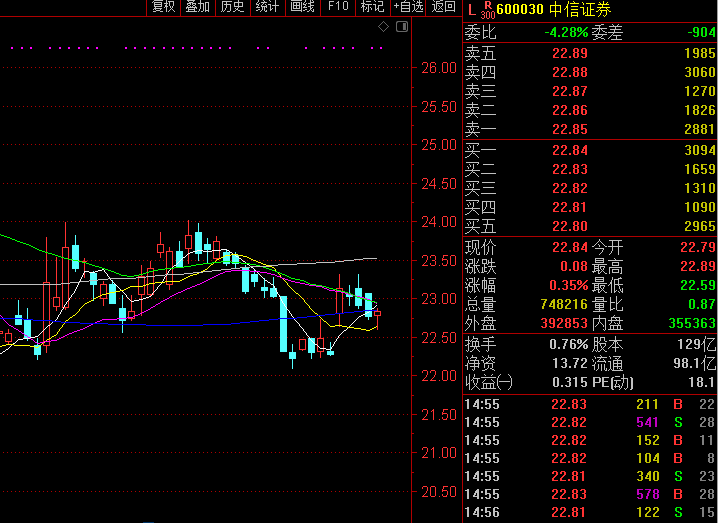
Task: Select the 买四 price 22.81
Action: (x=570, y=208)
